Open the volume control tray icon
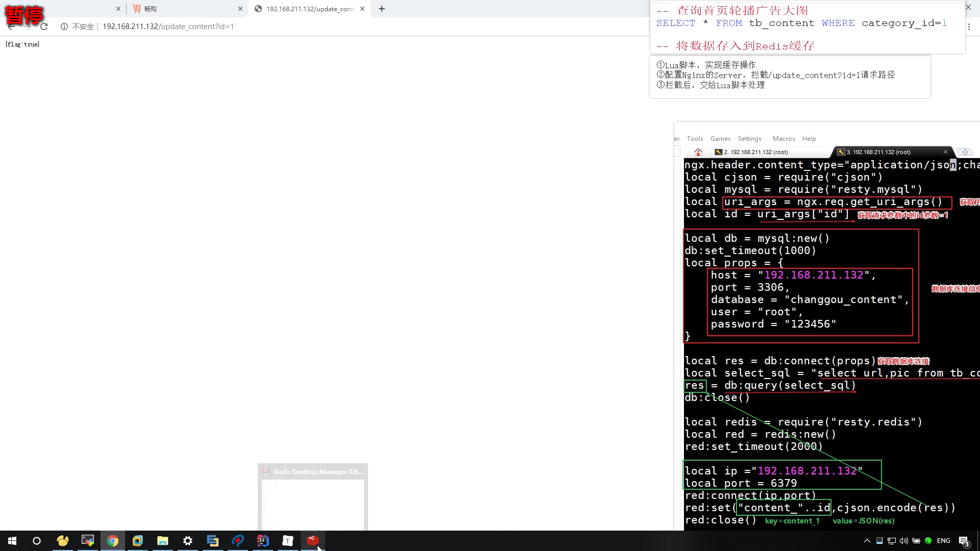 point(904,541)
